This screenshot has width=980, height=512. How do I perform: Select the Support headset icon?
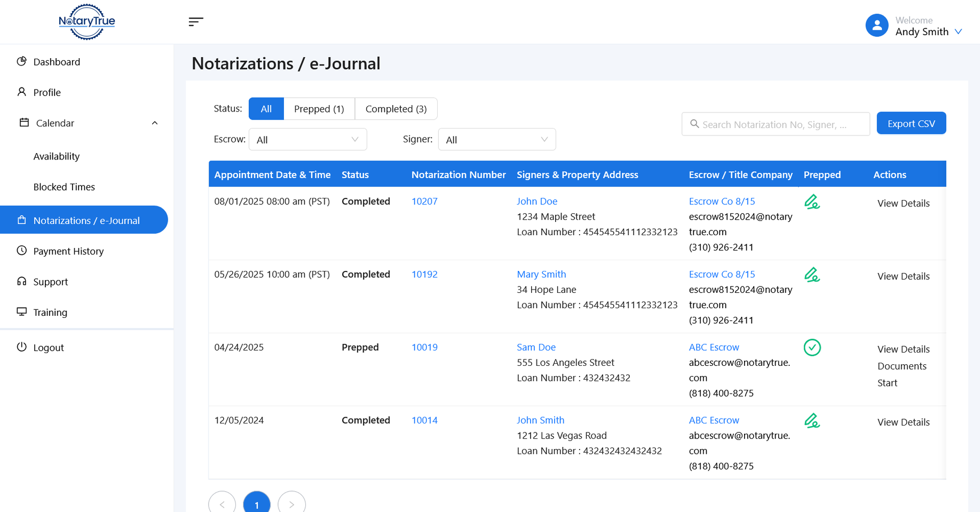click(x=21, y=281)
